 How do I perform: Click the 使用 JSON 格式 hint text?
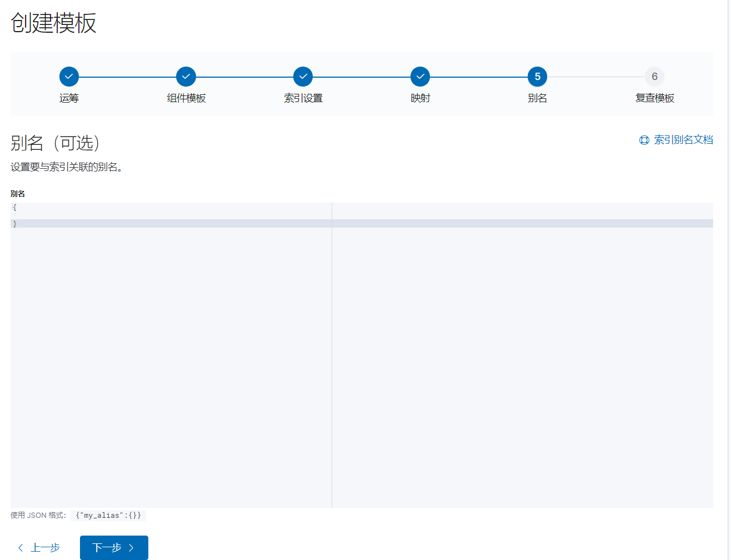pyautogui.click(x=38, y=516)
